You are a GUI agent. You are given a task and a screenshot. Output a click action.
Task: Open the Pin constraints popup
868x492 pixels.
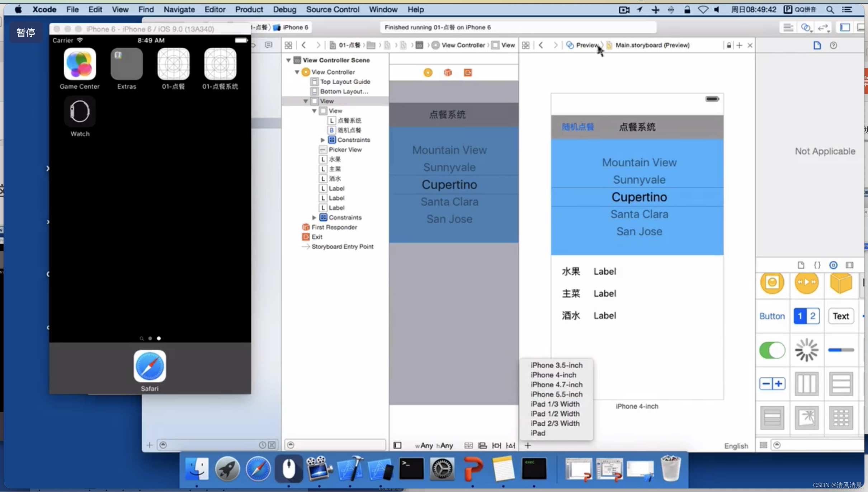(497, 445)
